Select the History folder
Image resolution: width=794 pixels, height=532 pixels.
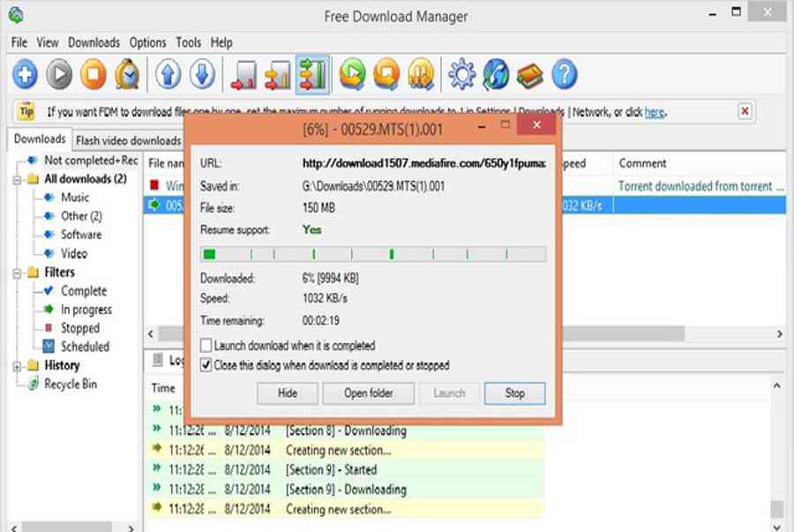(62, 365)
